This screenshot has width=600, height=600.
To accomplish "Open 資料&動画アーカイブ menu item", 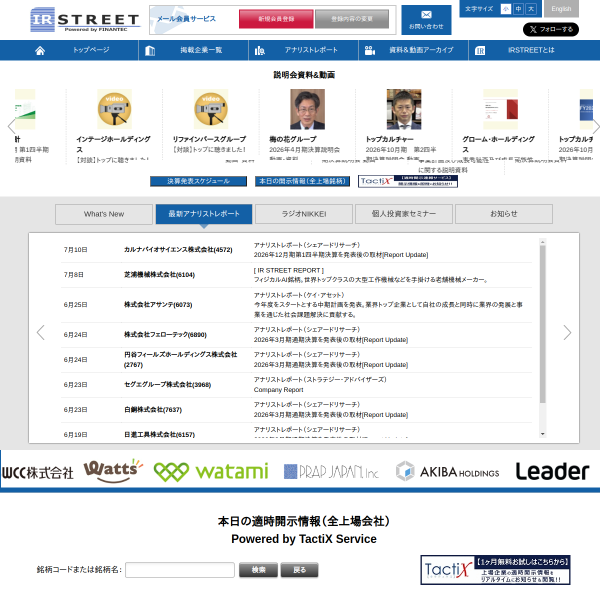I will click(421, 50).
